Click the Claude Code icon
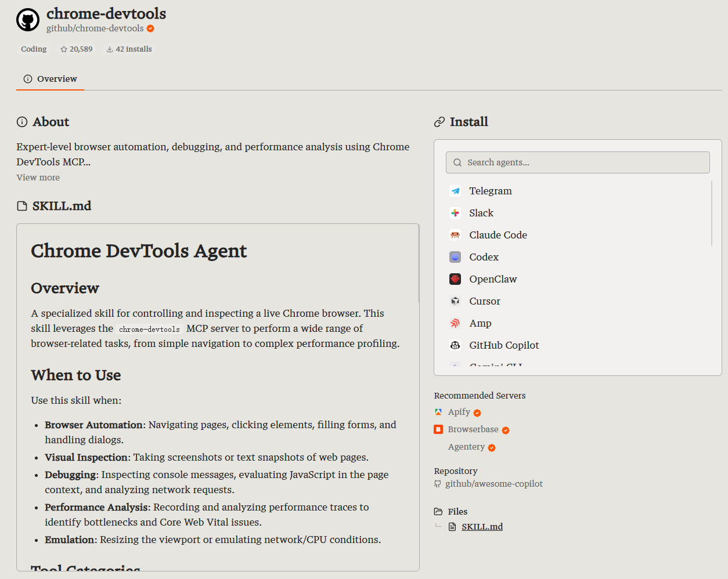Image resolution: width=728 pixels, height=579 pixels. tap(455, 235)
